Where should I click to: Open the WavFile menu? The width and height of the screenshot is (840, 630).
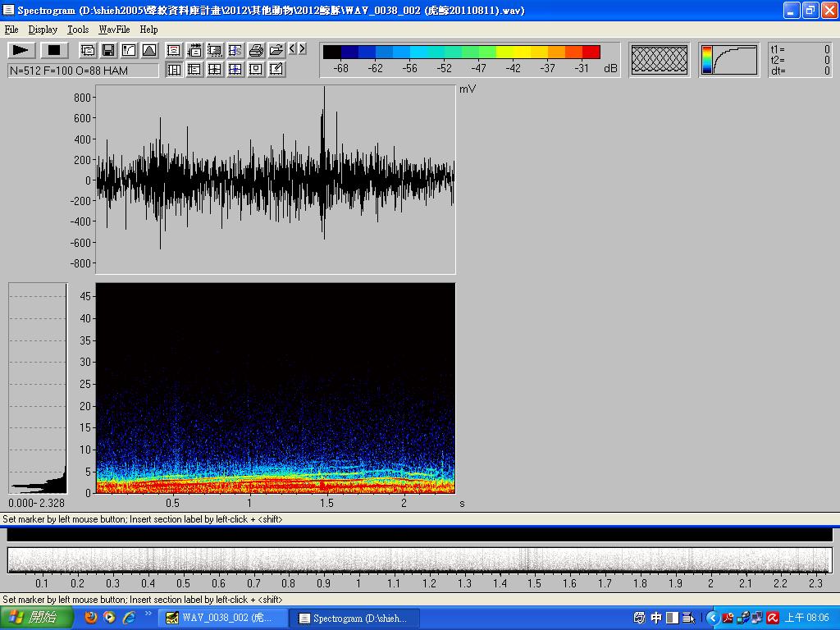pos(114,30)
